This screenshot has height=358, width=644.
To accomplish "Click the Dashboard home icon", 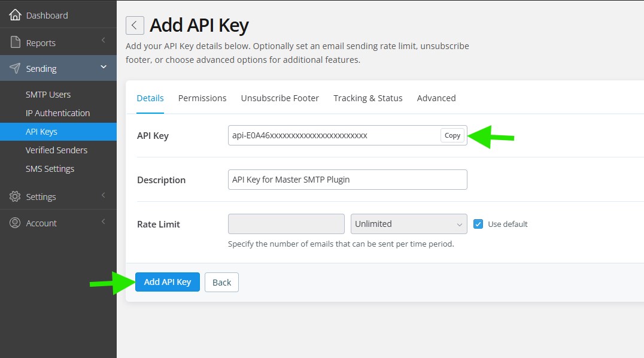I will click(x=15, y=15).
